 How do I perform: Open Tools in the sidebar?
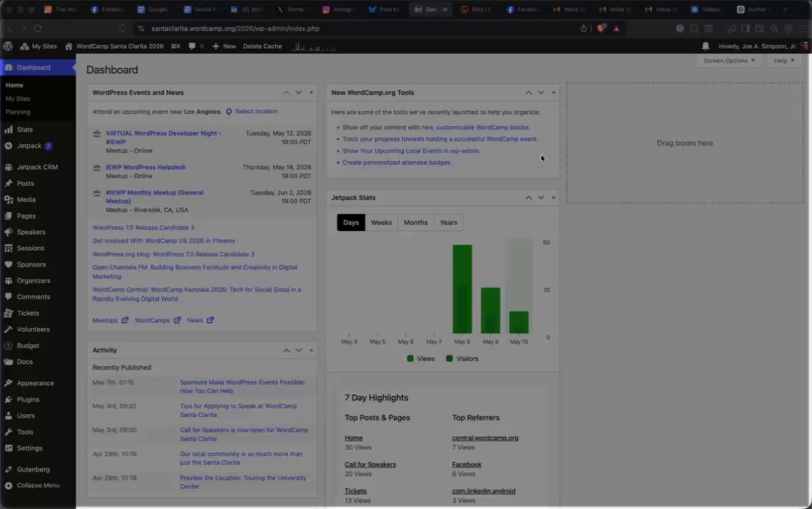[25, 431]
